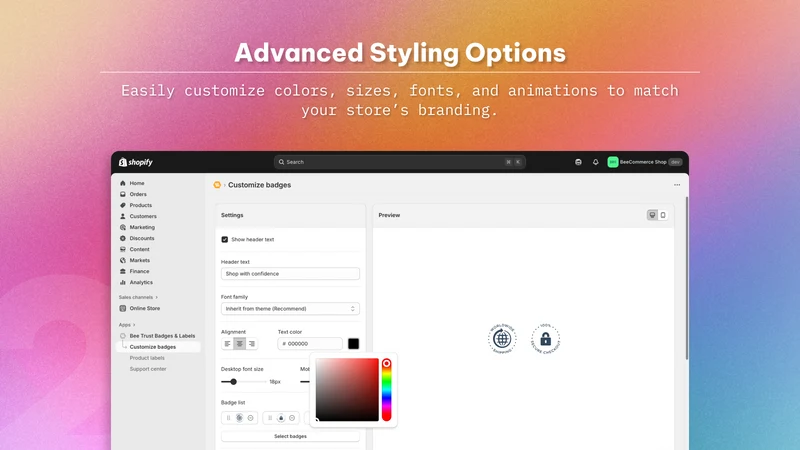Click the Customers person icon
The width and height of the screenshot is (800, 450).
click(x=122, y=216)
